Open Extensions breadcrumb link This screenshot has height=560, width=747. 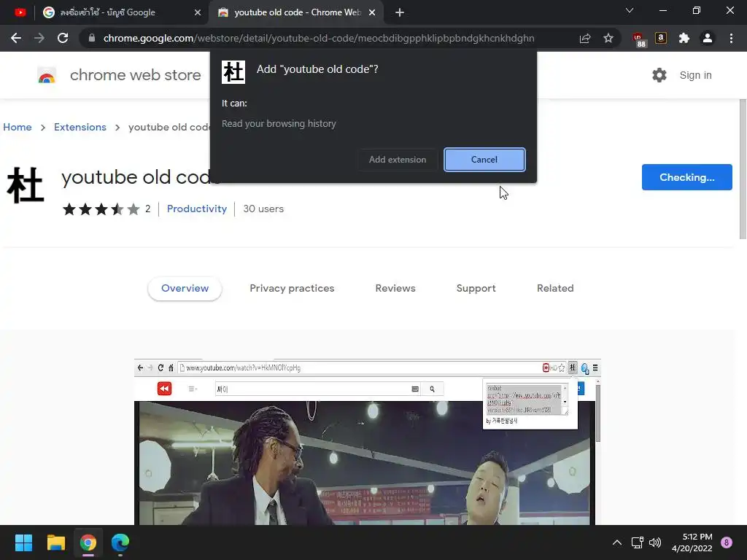click(x=80, y=127)
